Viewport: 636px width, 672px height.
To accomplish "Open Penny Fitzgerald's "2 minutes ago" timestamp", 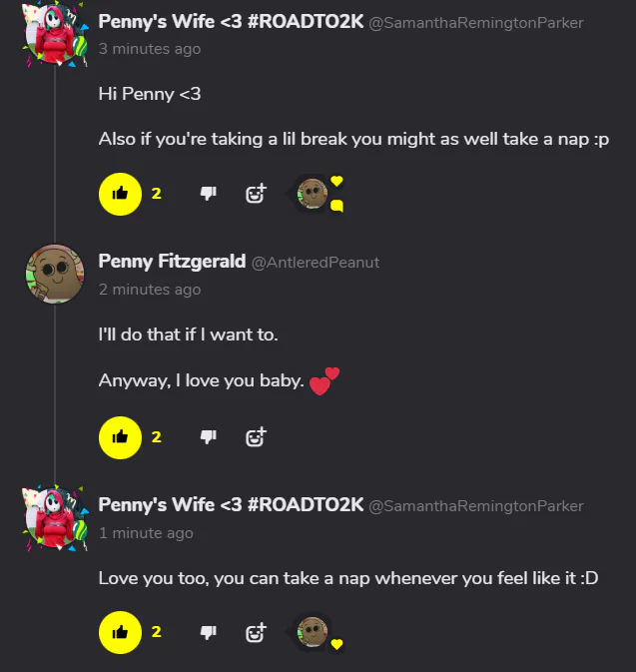I will point(150,290).
